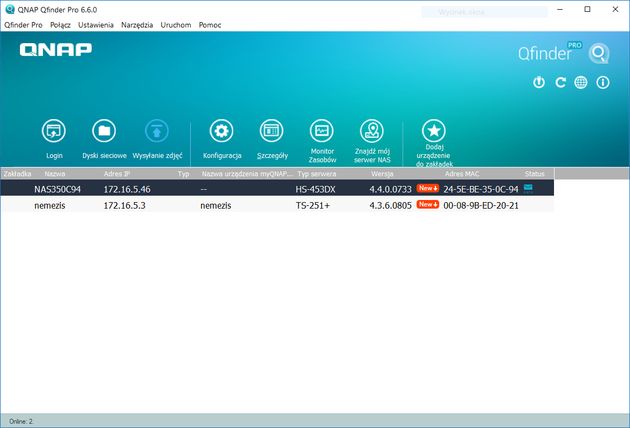Open the language globe icon

[581, 82]
